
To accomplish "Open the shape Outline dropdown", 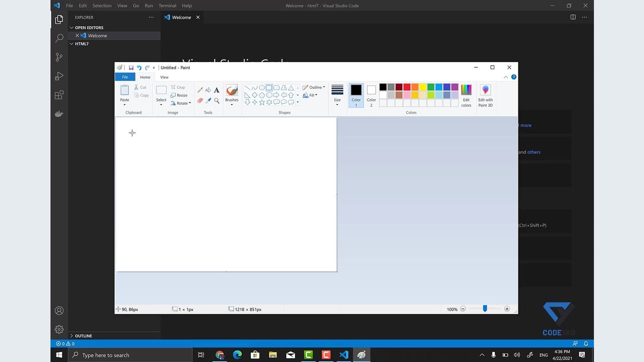I will pos(314,87).
